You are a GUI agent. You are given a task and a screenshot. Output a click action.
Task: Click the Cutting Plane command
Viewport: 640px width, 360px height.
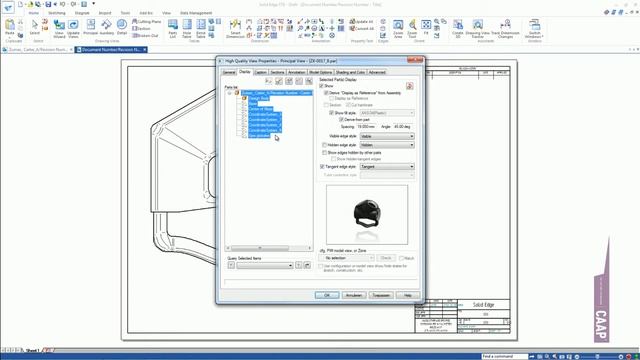tap(147, 21)
